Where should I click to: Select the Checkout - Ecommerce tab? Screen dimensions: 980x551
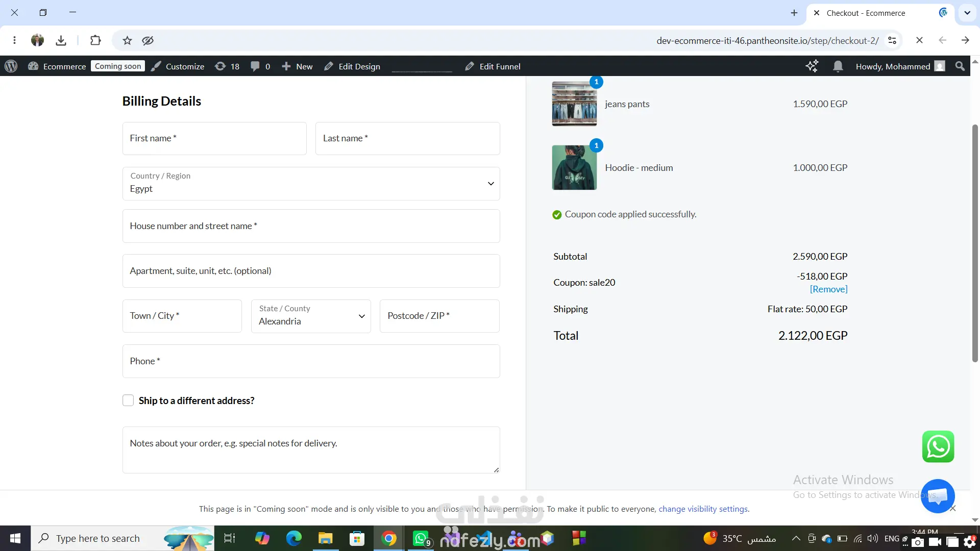(x=879, y=13)
